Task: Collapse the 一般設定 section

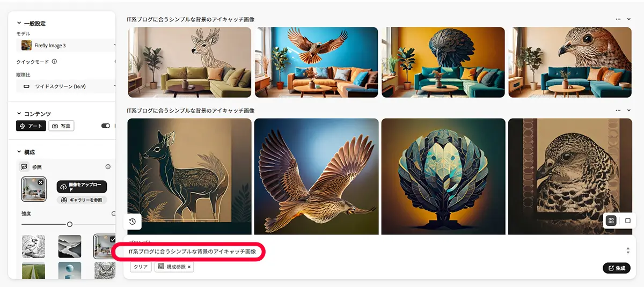Action: pyautogui.click(x=19, y=24)
